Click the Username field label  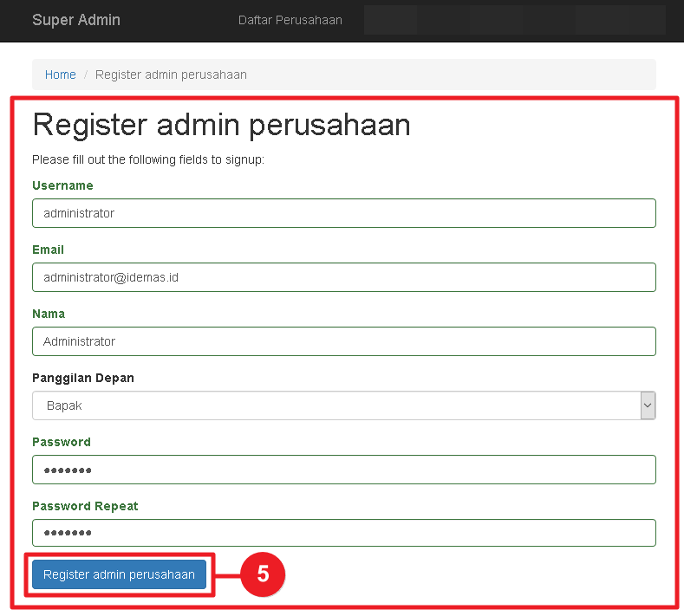62,185
